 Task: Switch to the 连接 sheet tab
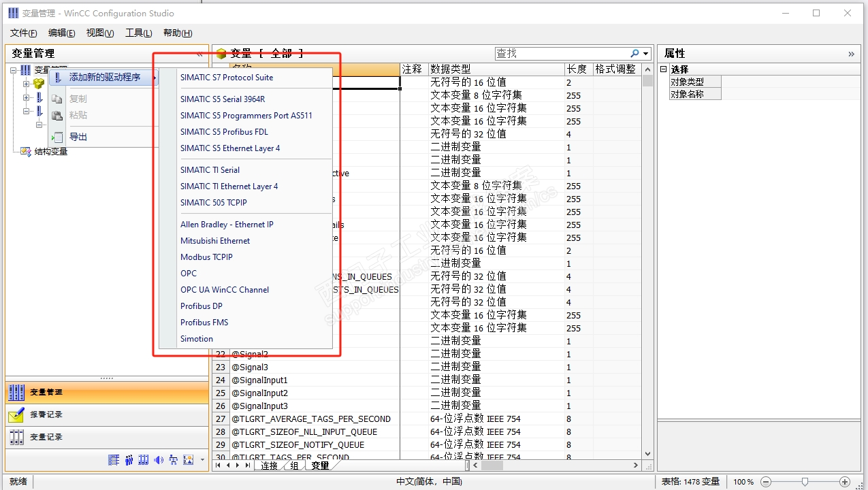(x=270, y=465)
